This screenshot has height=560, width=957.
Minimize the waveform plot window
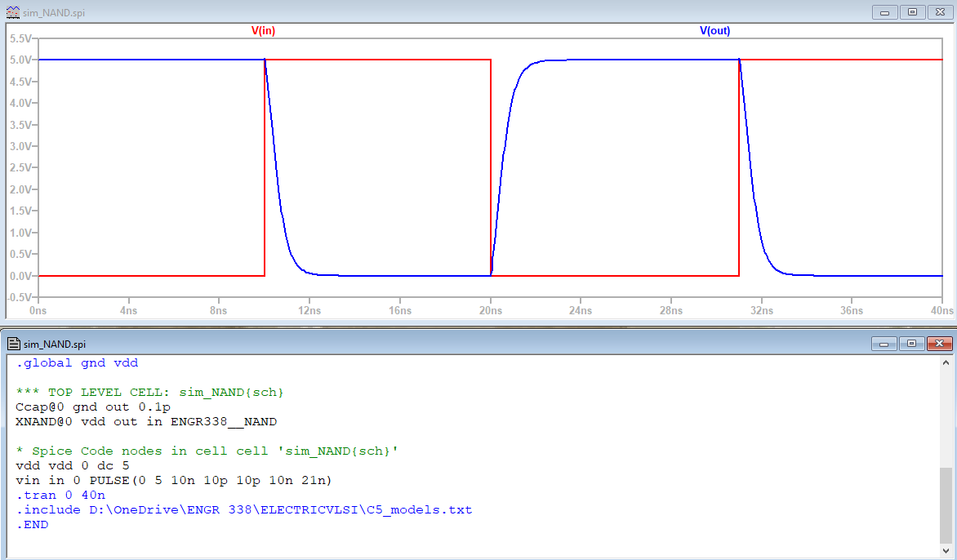pos(884,12)
